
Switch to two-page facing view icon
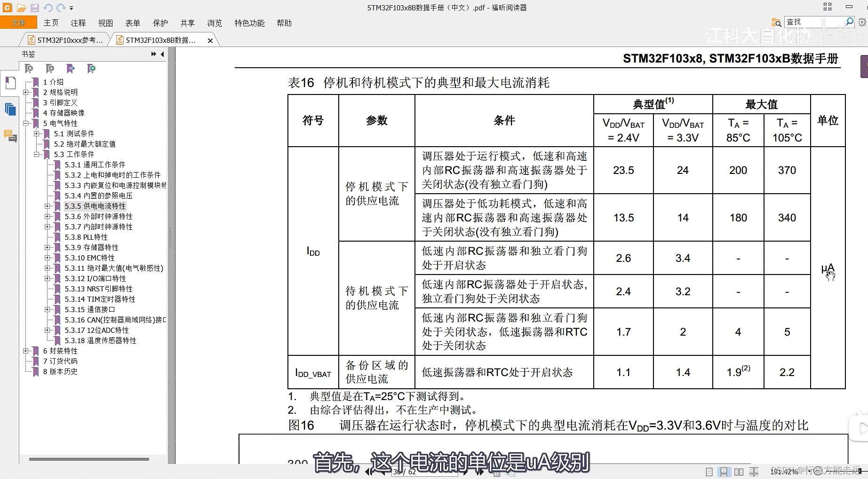coord(739,471)
